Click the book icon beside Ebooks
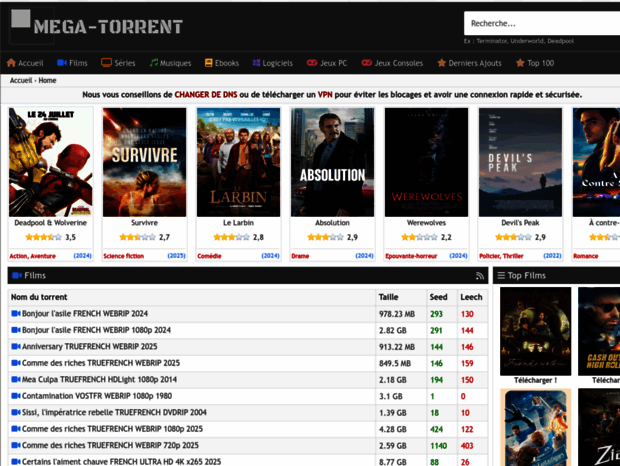 coord(208,63)
